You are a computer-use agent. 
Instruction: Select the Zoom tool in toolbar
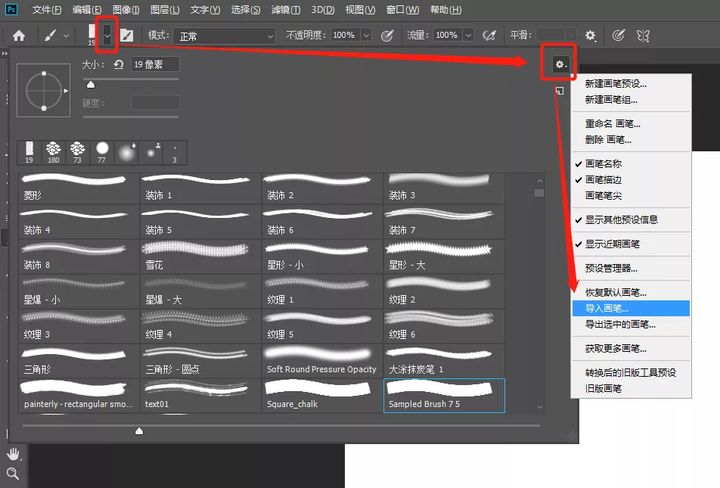click(13, 474)
